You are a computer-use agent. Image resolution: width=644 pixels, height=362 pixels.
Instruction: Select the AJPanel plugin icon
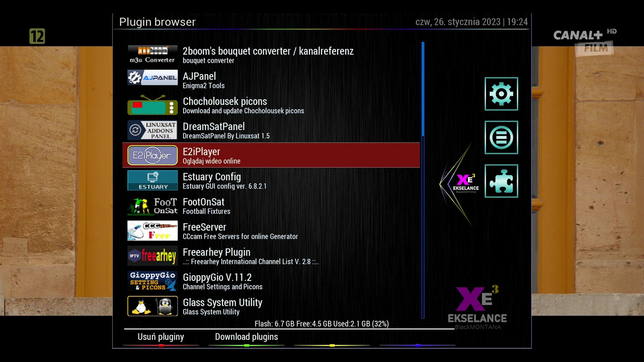[152, 78]
